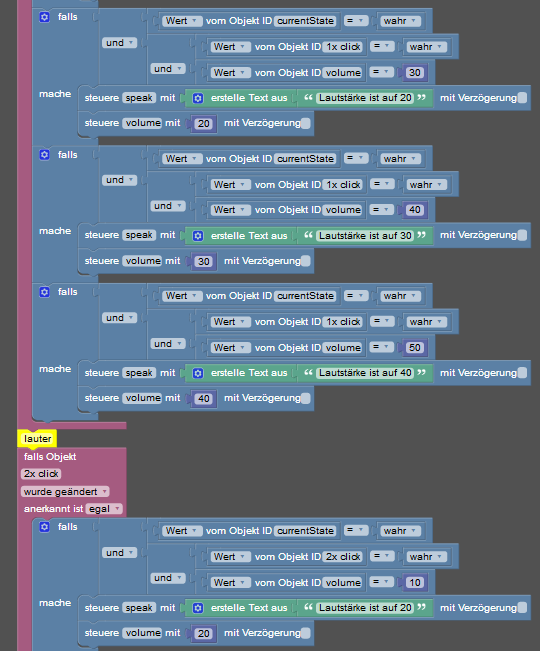Click the 'currentState' object ID in second falls block

(x=305, y=159)
